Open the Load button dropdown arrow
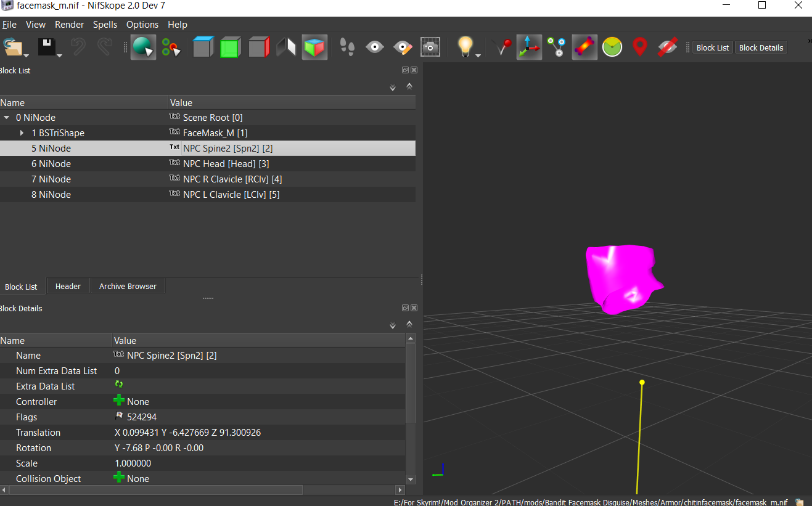The height and width of the screenshot is (506, 812). click(x=25, y=55)
